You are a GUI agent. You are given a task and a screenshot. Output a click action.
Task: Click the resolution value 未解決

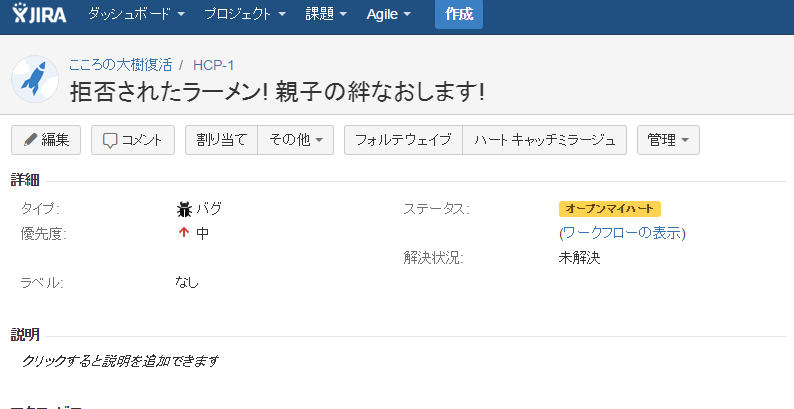(x=579, y=258)
